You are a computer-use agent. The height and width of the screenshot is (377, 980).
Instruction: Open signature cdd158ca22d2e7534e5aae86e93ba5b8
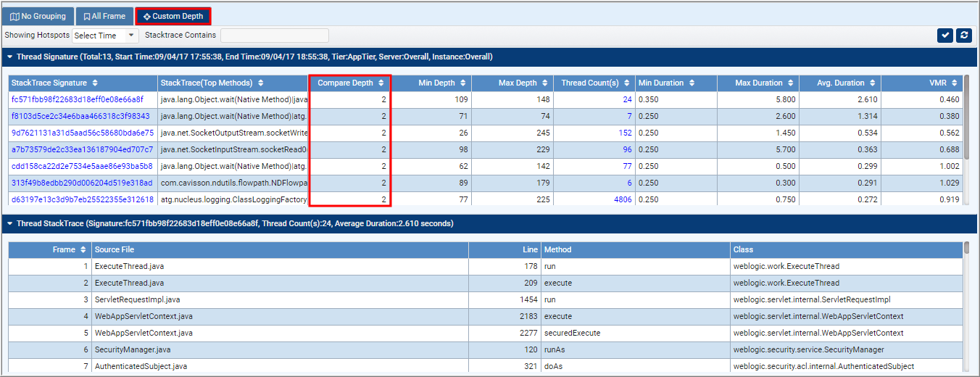(82, 166)
